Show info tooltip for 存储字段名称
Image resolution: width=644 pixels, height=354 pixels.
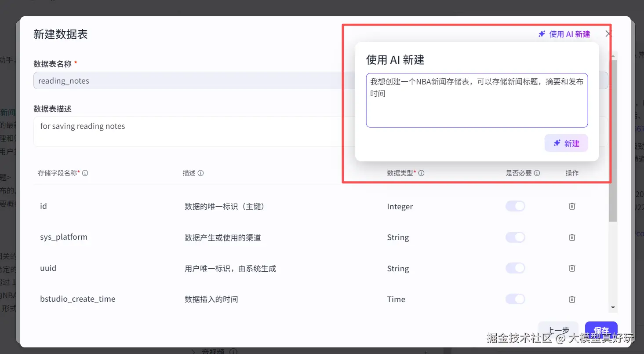[85, 173]
